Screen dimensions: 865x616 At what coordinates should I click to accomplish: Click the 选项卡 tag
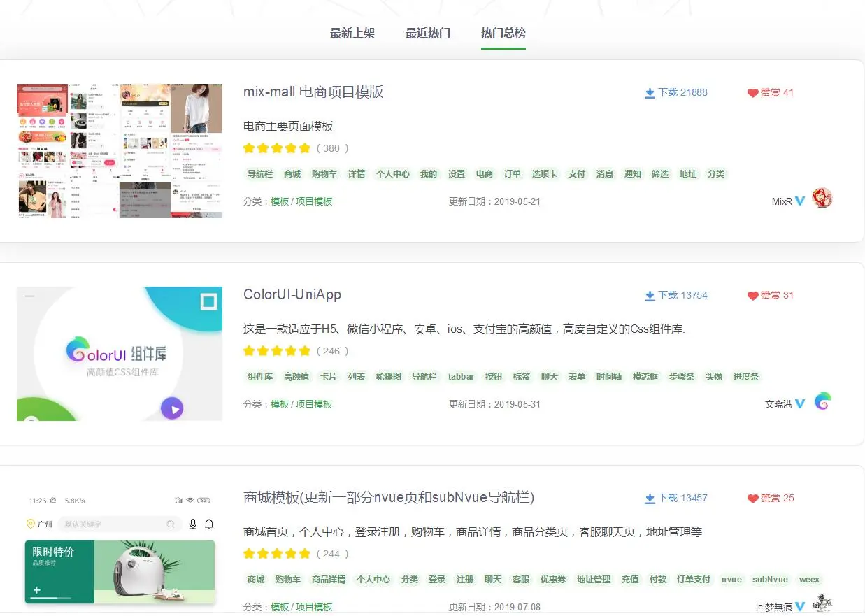(544, 174)
